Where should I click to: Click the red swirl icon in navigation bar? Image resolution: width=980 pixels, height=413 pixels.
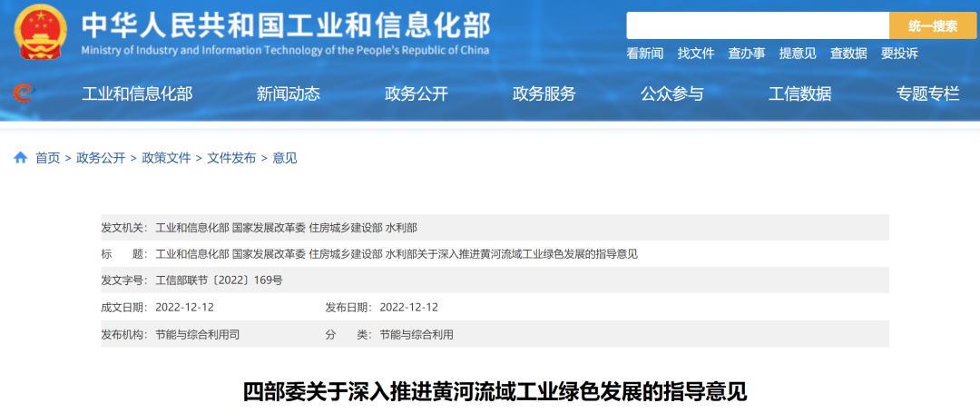point(23,93)
